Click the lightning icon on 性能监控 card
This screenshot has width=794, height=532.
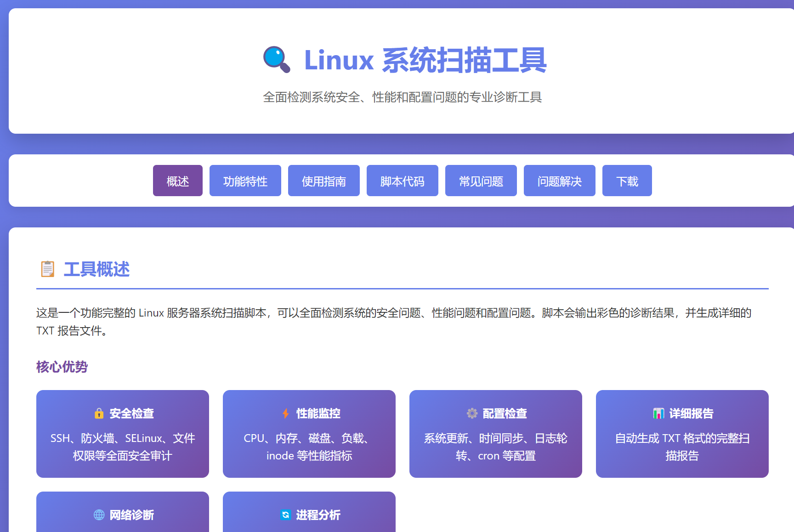pos(286,413)
